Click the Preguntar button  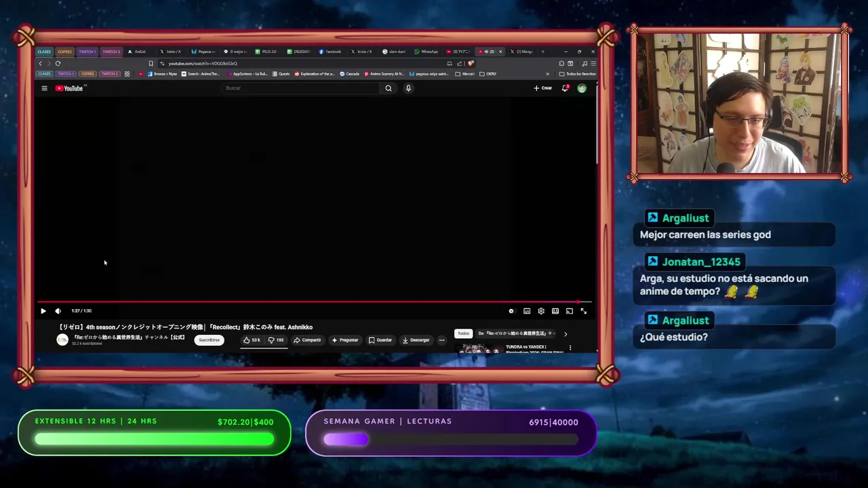pos(344,340)
